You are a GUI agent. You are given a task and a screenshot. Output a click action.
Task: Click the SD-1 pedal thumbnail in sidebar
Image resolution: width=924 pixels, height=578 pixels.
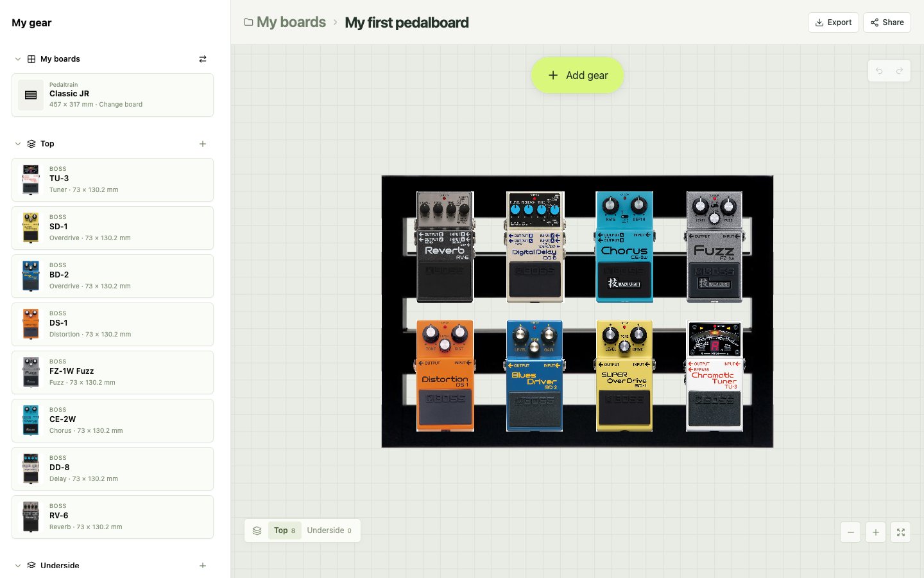(x=31, y=228)
